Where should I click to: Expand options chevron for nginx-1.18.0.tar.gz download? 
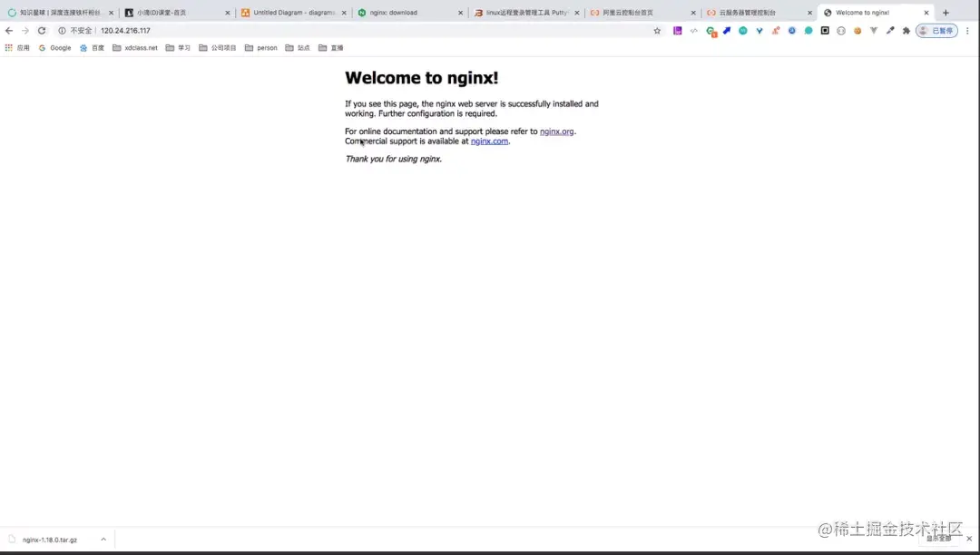pos(103,540)
